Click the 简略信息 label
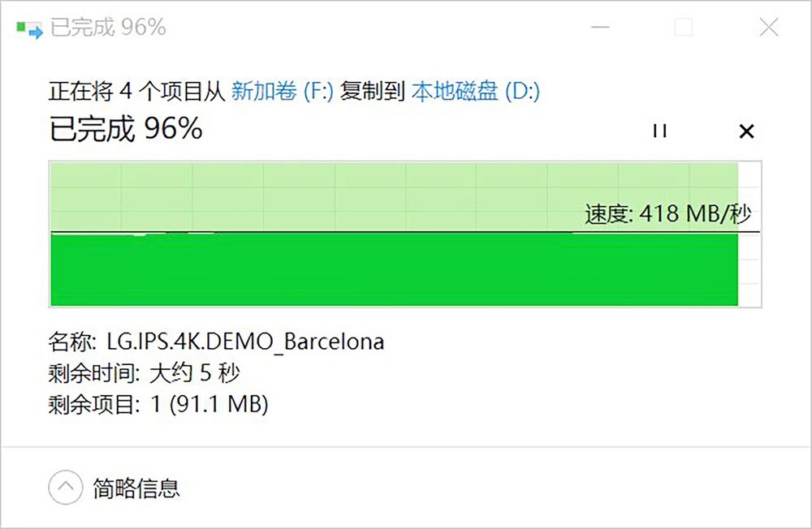Screen dimensions: 812x529 click(x=136, y=488)
